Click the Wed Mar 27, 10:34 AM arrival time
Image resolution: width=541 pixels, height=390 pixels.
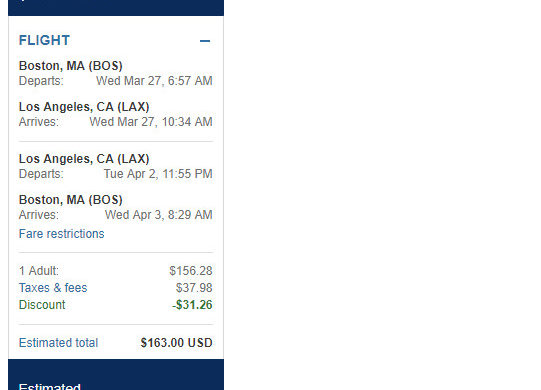coord(151,122)
